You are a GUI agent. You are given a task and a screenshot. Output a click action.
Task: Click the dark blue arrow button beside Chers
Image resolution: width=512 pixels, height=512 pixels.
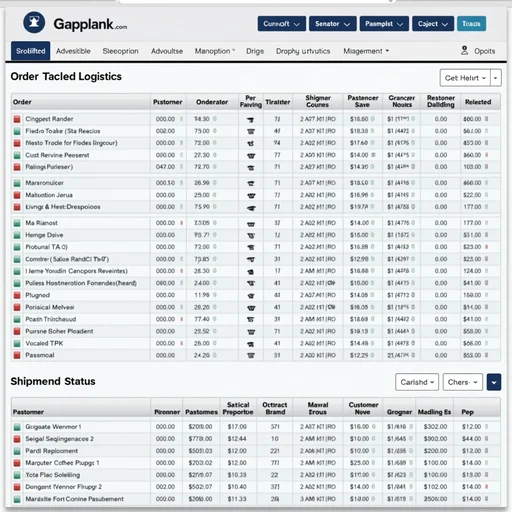[x=494, y=382]
